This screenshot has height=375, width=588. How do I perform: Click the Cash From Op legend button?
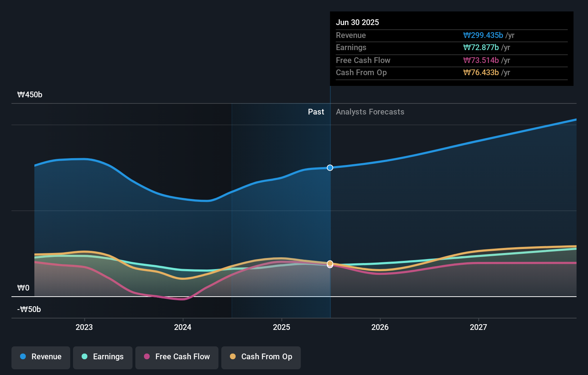point(261,357)
